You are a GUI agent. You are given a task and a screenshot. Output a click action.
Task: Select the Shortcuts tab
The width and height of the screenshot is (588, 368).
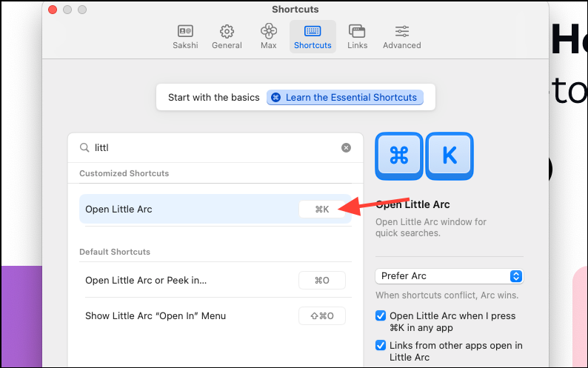[x=313, y=37]
